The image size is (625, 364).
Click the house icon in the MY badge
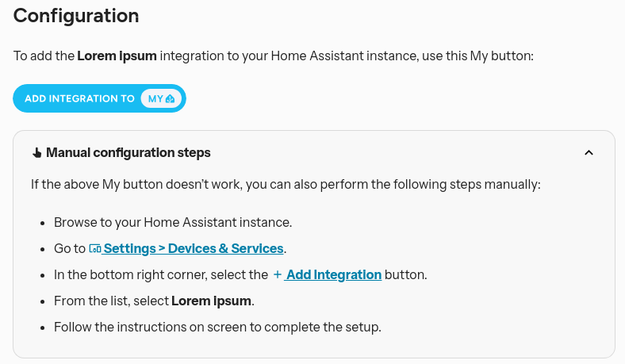click(x=171, y=99)
